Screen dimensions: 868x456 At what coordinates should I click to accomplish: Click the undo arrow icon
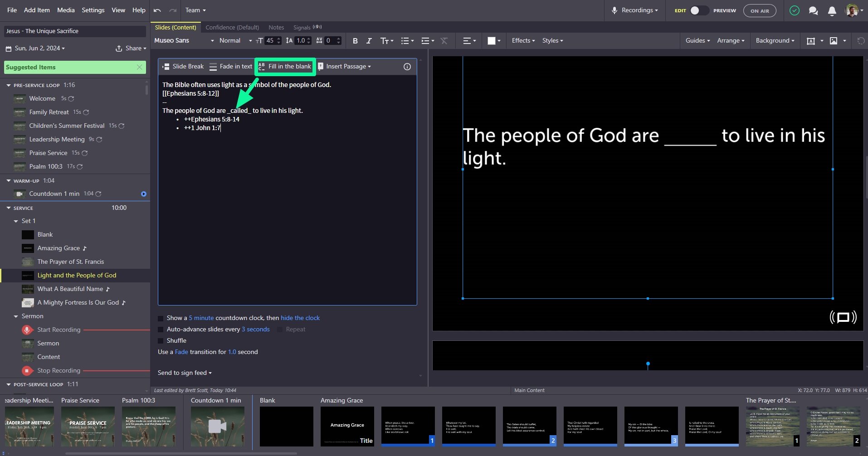pyautogui.click(x=157, y=10)
